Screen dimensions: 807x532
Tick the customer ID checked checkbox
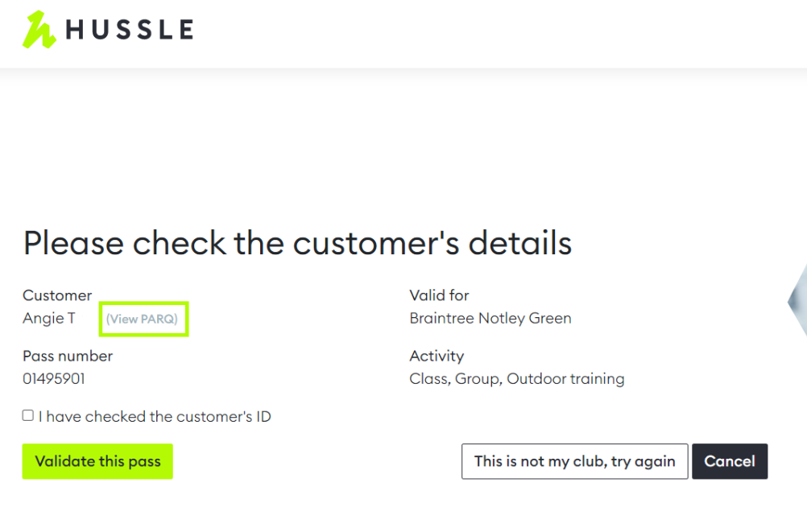pos(28,415)
